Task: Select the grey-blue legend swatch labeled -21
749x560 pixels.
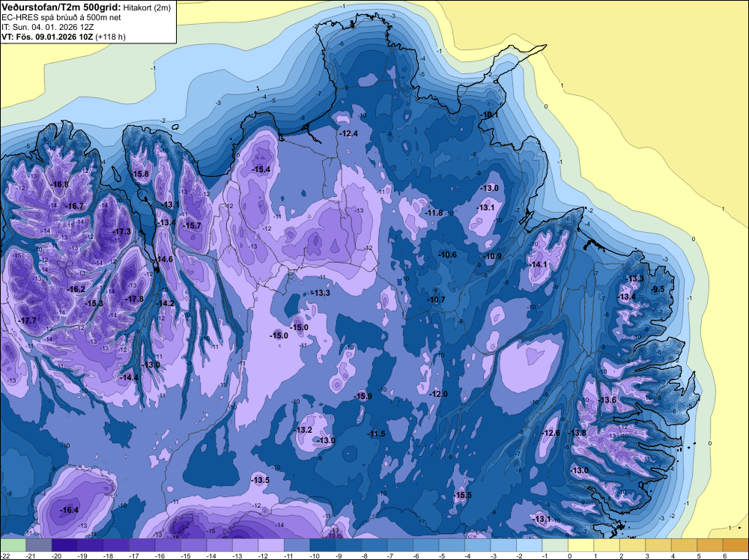Action: [x=39, y=545]
